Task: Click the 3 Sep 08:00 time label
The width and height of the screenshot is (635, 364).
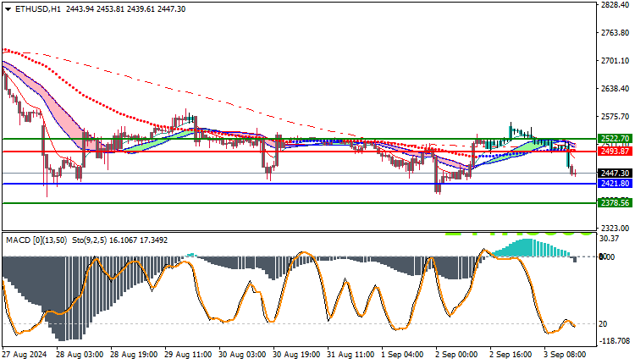Action: (x=565, y=355)
